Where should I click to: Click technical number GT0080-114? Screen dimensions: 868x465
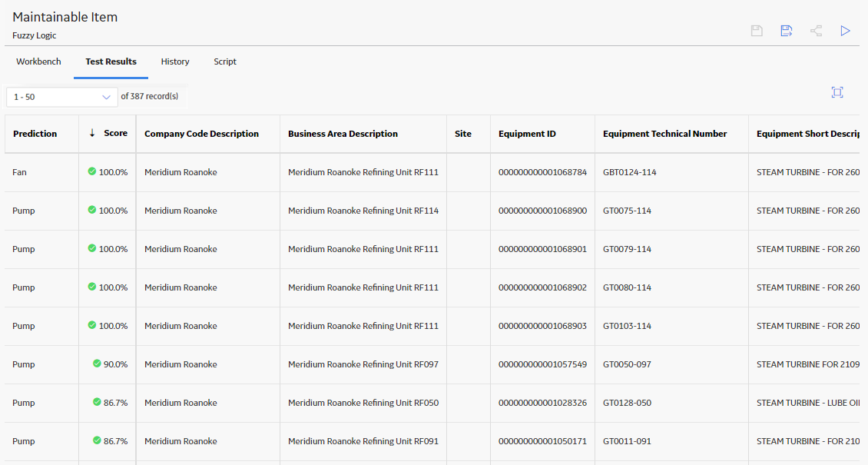(628, 287)
